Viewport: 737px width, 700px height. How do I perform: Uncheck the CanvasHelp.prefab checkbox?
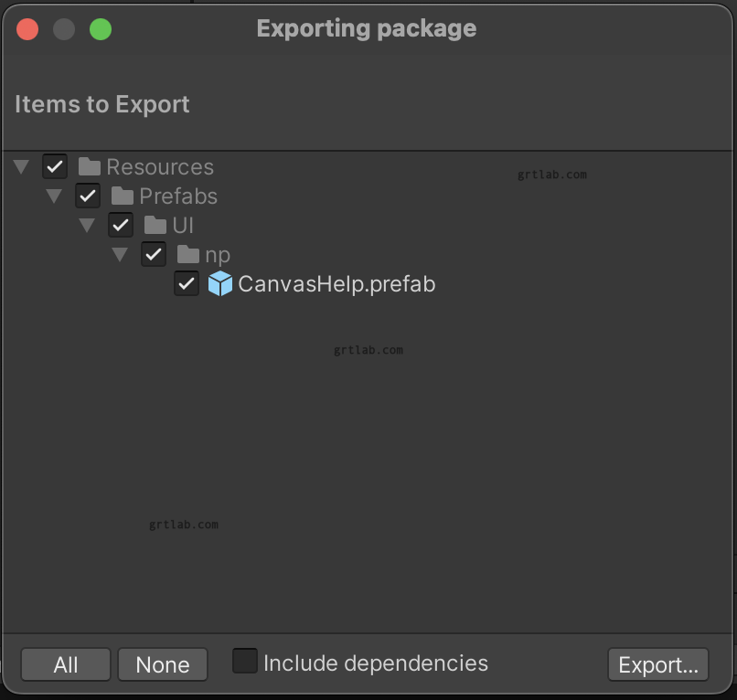(x=187, y=283)
